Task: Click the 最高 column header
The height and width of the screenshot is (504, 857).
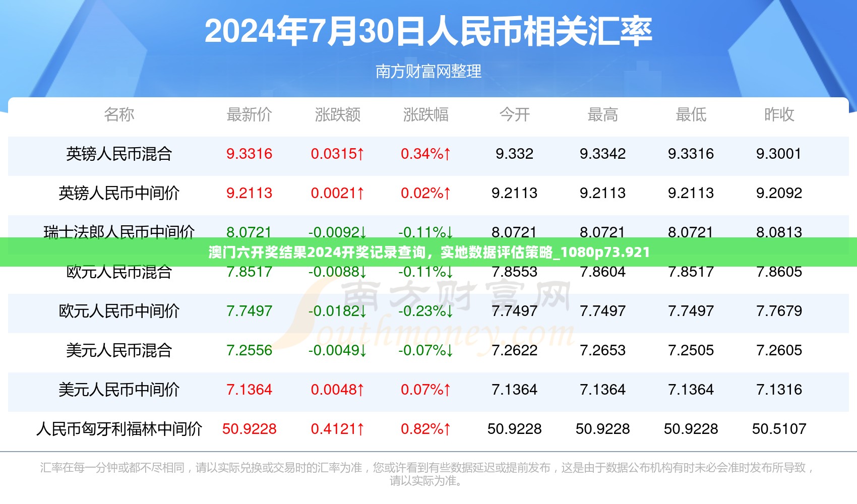Action: click(x=602, y=114)
